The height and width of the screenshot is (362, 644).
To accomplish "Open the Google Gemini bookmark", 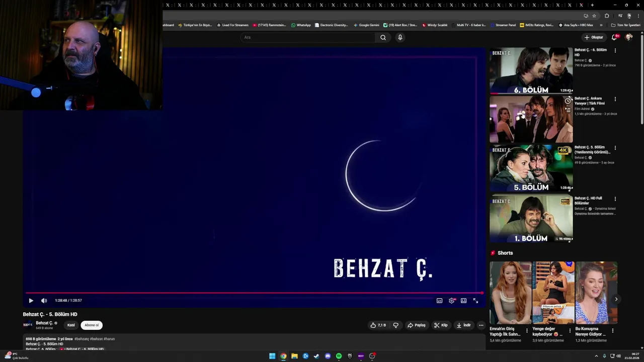I will (x=366, y=25).
